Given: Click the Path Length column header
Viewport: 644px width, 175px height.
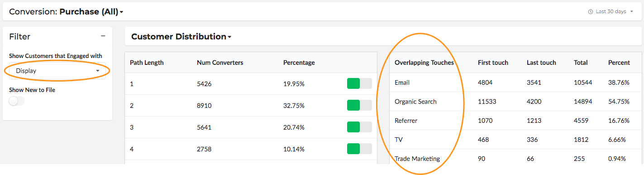Looking at the screenshot, I should coord(147,63).
